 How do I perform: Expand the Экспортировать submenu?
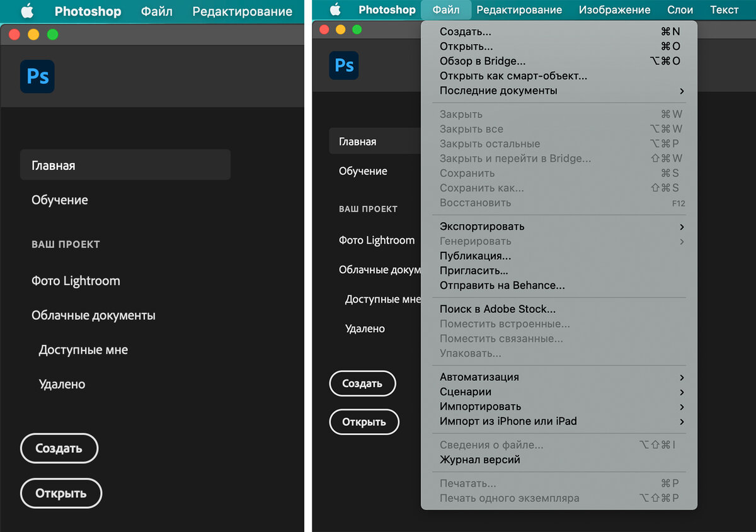point(559,227)
